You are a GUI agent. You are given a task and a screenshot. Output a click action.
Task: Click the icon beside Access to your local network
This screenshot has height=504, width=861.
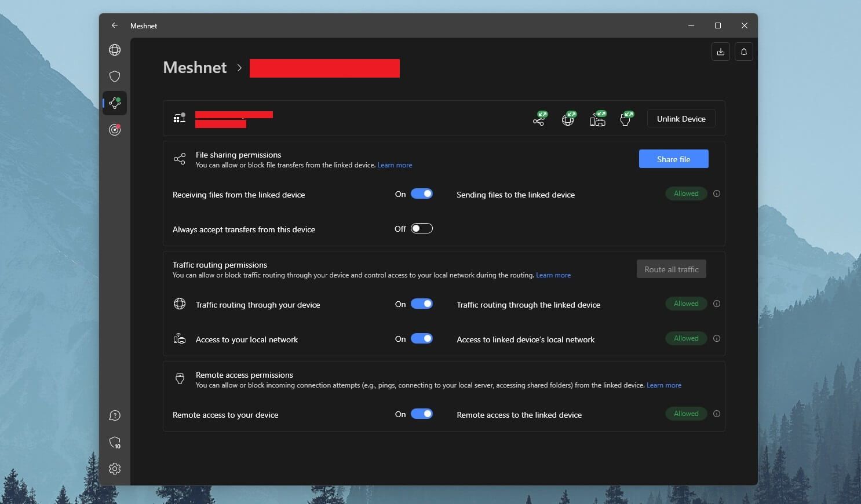(180, 338)
